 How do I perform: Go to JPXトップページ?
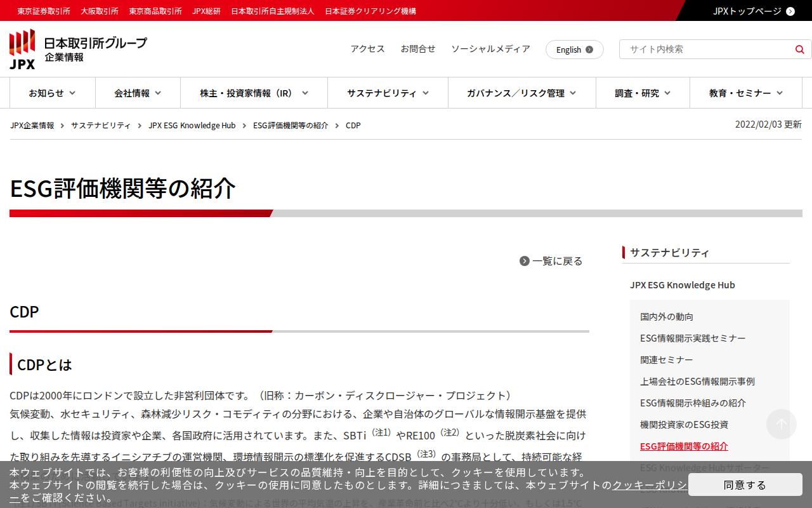(747, 11)
